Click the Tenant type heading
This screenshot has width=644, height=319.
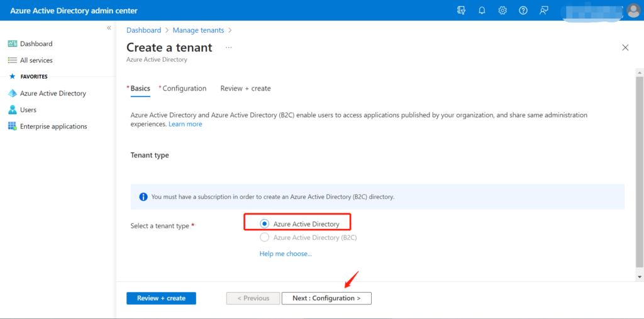[x=150, y=155]
